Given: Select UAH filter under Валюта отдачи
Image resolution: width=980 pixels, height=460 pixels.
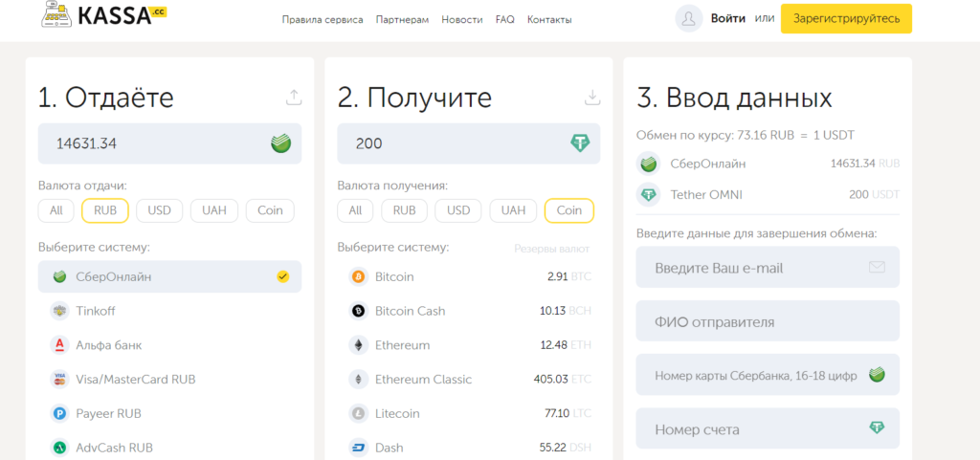Looking at the screenshot, I should click(214, 211).
